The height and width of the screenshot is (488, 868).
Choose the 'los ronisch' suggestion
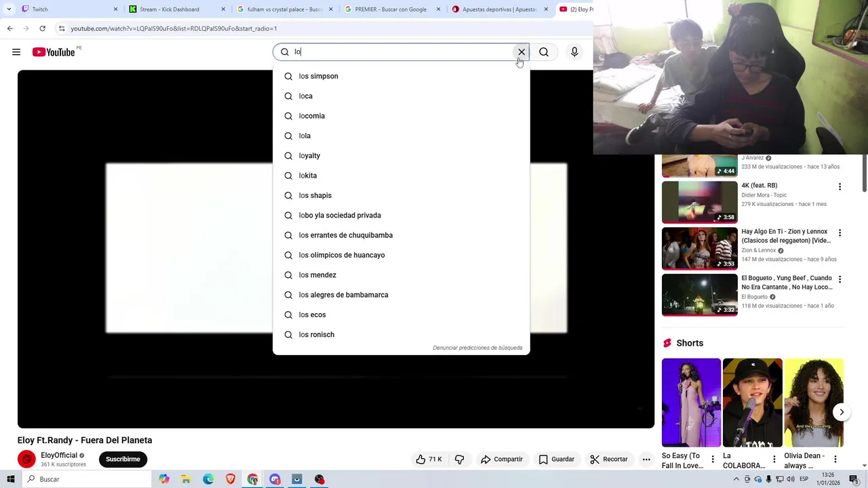[401, 335]
